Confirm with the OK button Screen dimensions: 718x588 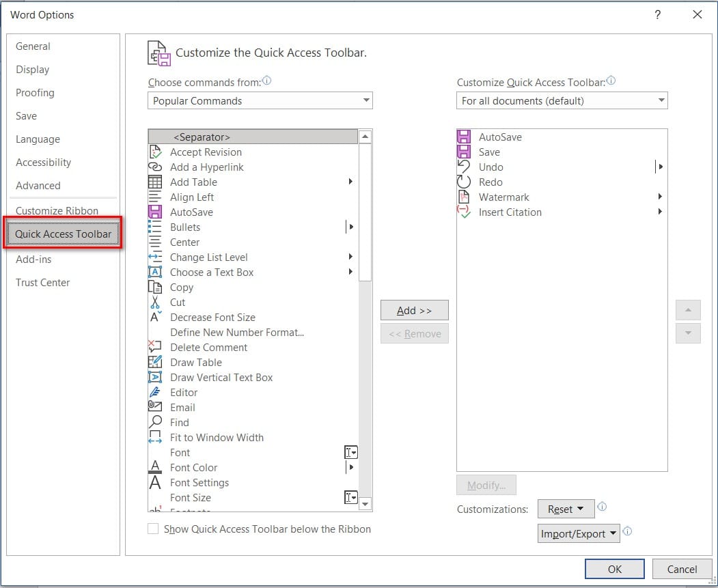pyautogui.click(x=615, y=569)
